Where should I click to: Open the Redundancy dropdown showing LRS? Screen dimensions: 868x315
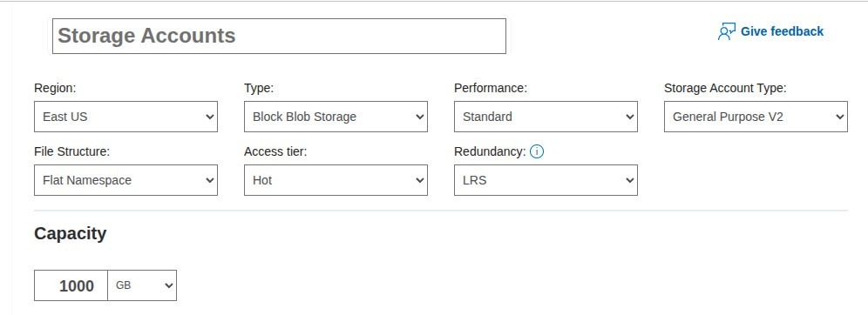pos(546,180)
